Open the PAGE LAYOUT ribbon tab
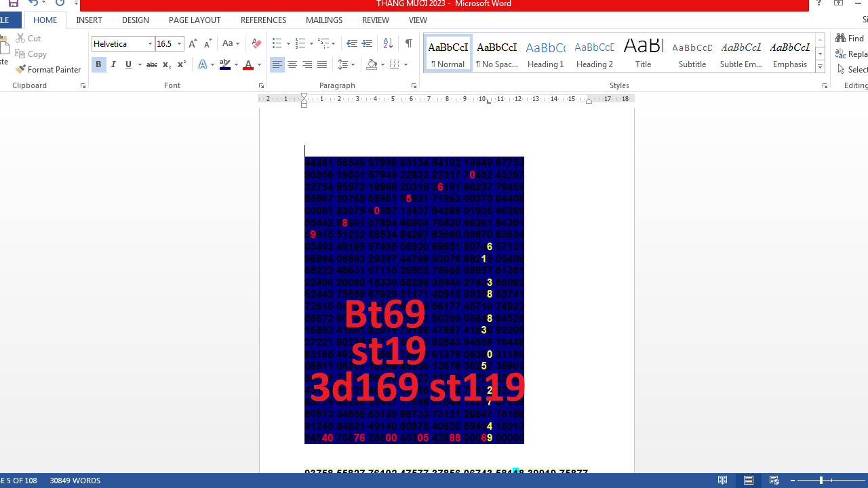Screen dimensions: 868x488 pos(195,20)
